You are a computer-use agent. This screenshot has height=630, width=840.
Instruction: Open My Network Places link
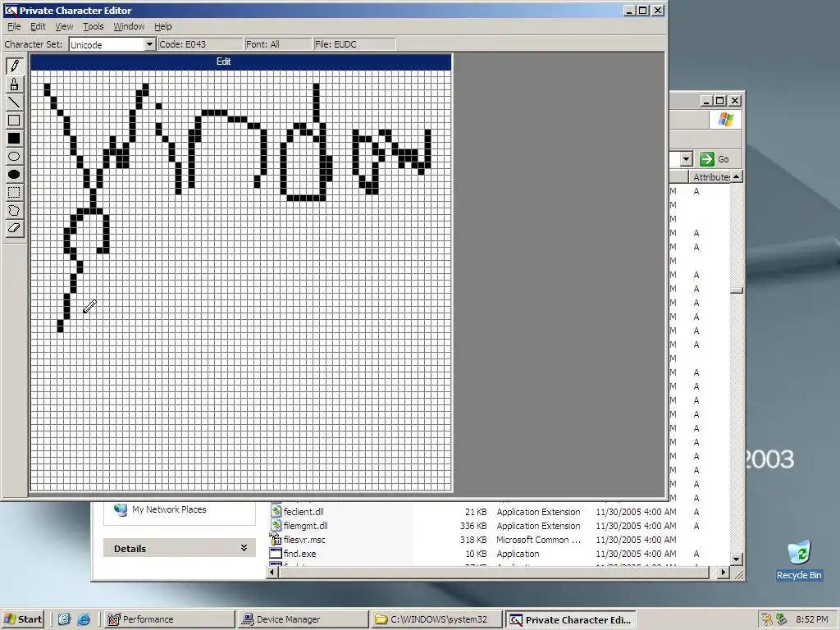(169, 509)
